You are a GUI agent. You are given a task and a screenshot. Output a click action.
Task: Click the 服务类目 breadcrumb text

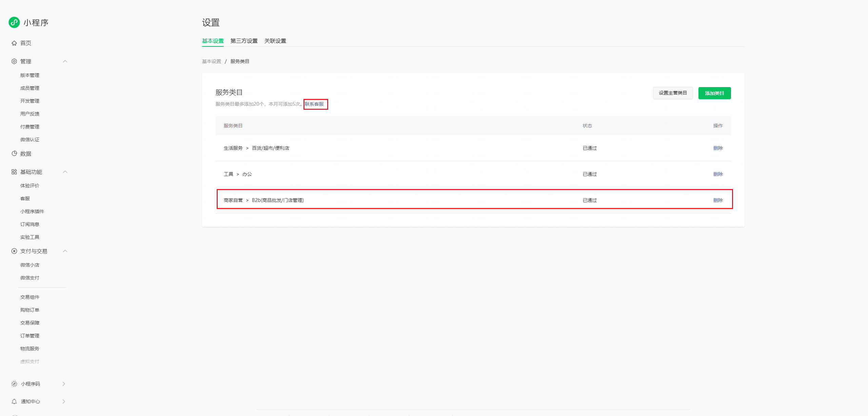(x=240, y=61)
